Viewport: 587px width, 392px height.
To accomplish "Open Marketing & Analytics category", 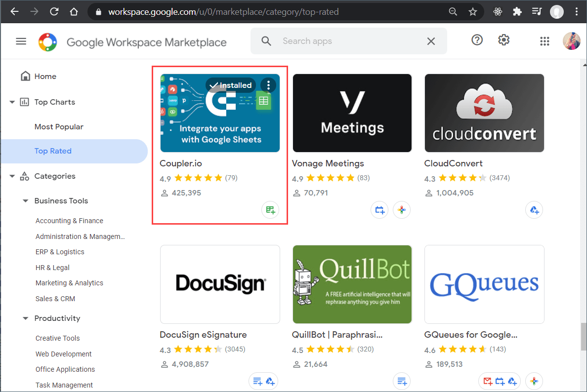I will (69, 283).
